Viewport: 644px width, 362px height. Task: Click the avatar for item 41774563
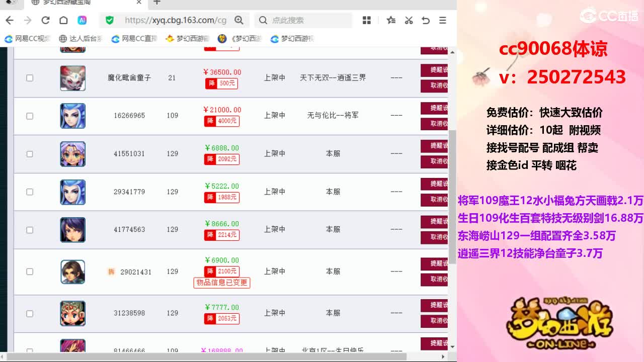(x=73, y=230)
